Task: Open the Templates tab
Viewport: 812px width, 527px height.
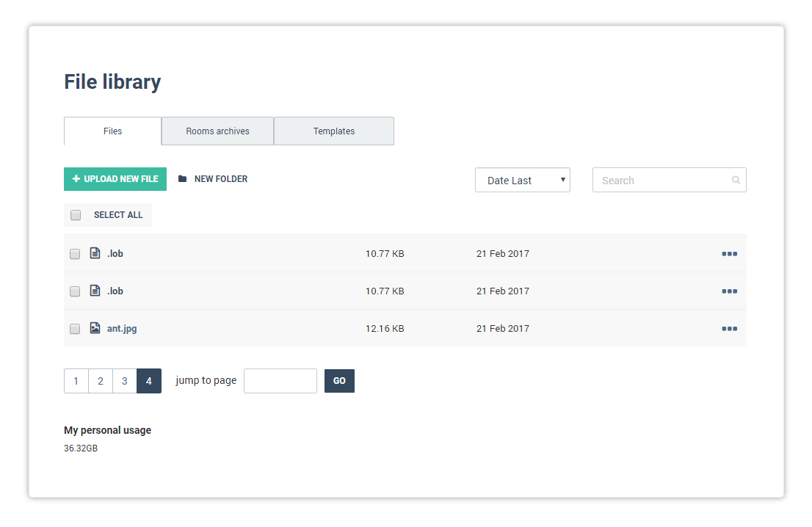Action: pos(334,131)
